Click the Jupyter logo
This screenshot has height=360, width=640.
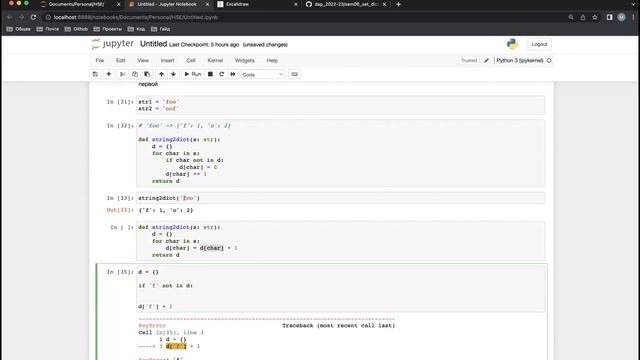tap(113, 44)
